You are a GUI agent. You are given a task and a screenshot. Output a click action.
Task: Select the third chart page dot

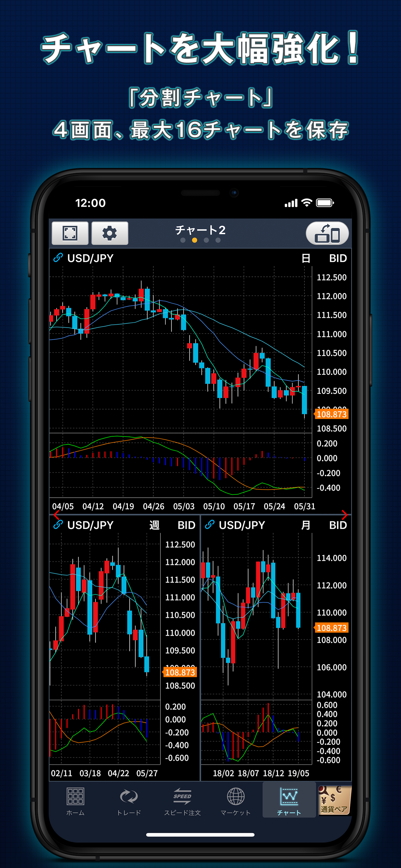[x=206, y=240]
